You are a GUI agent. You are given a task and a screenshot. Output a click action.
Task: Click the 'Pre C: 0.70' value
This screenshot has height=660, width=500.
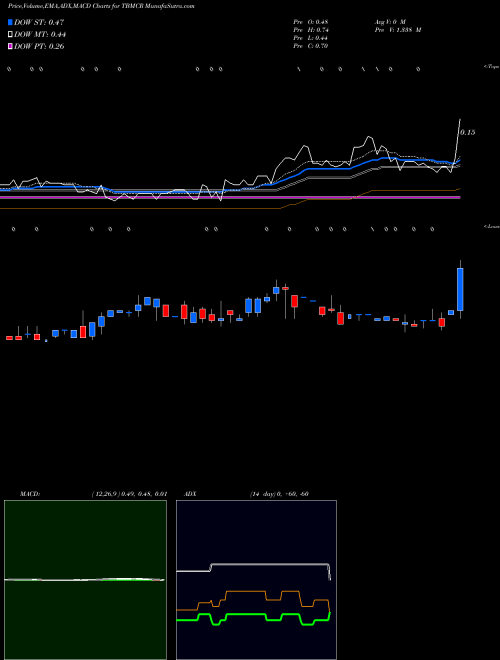click(x=311, y=46)
